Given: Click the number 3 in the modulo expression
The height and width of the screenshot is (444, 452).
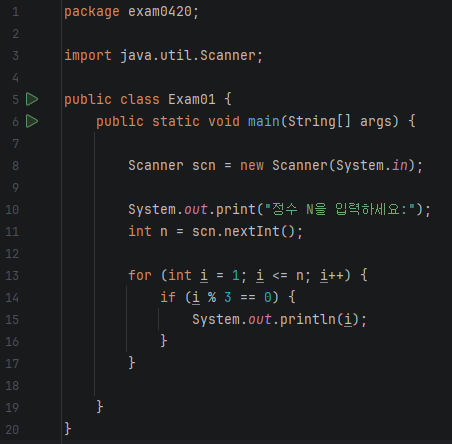Looking at the screenshot, I should 228,297.
